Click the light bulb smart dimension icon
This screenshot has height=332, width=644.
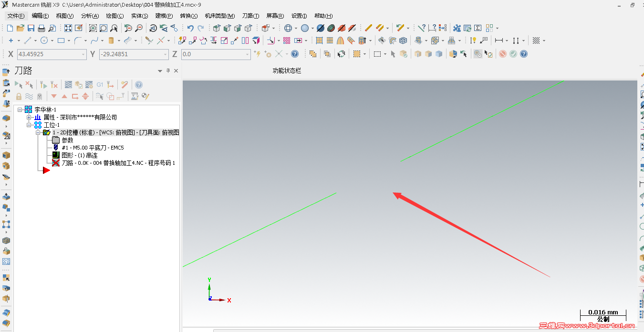point(473,40)
